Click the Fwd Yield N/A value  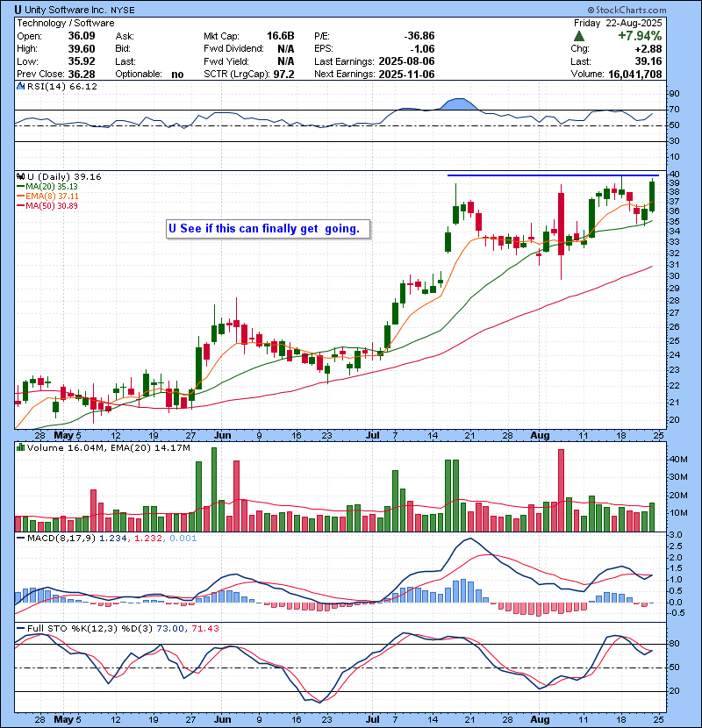tap(286, 61)
